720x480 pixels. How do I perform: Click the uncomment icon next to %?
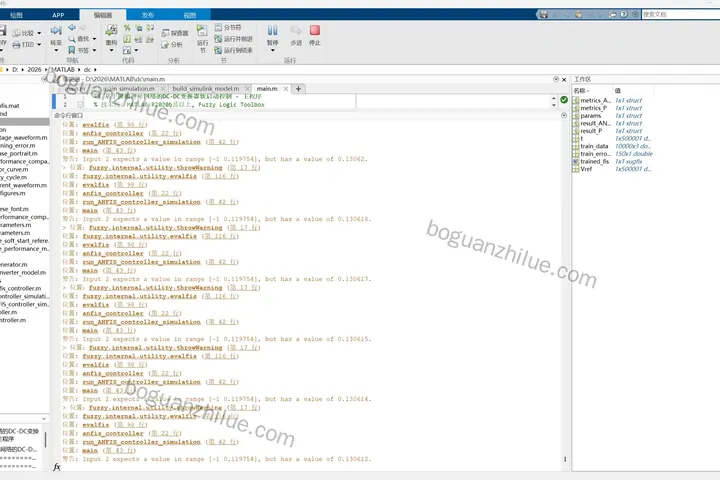click(139, 28)
